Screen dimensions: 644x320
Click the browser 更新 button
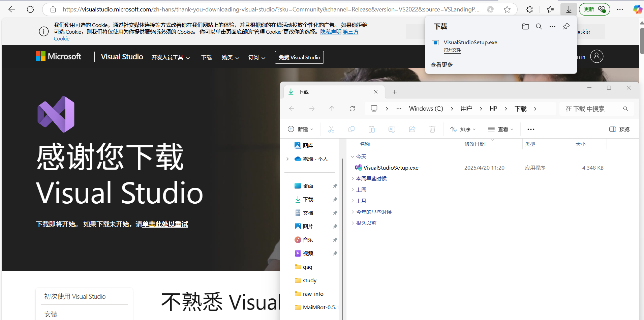(594, 9)
